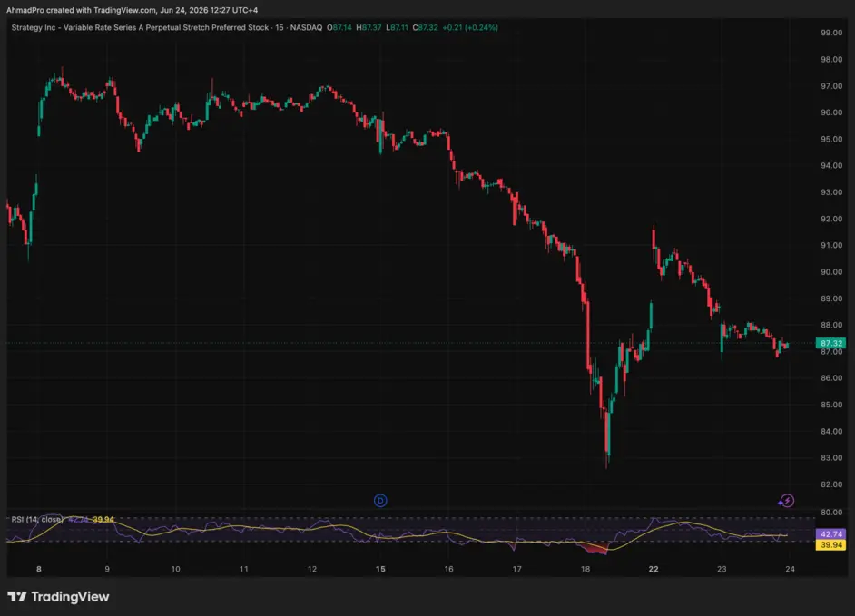Viewport: 855px width, 616px height.
Task: Click the purple 42.74 RSI value label
Action: tap(830, 533)
